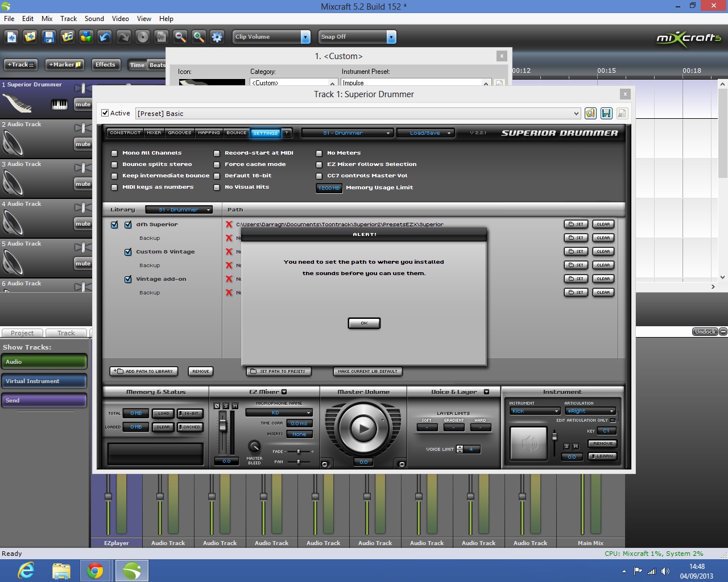Open File Explorer from the taskbar

(x=61, y=571)
